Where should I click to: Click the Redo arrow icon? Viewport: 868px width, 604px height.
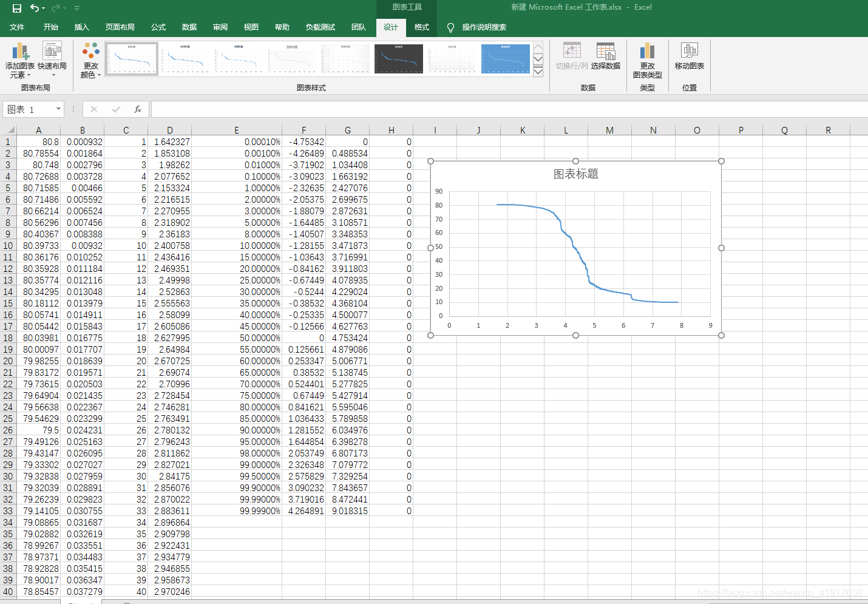point(56,8)
